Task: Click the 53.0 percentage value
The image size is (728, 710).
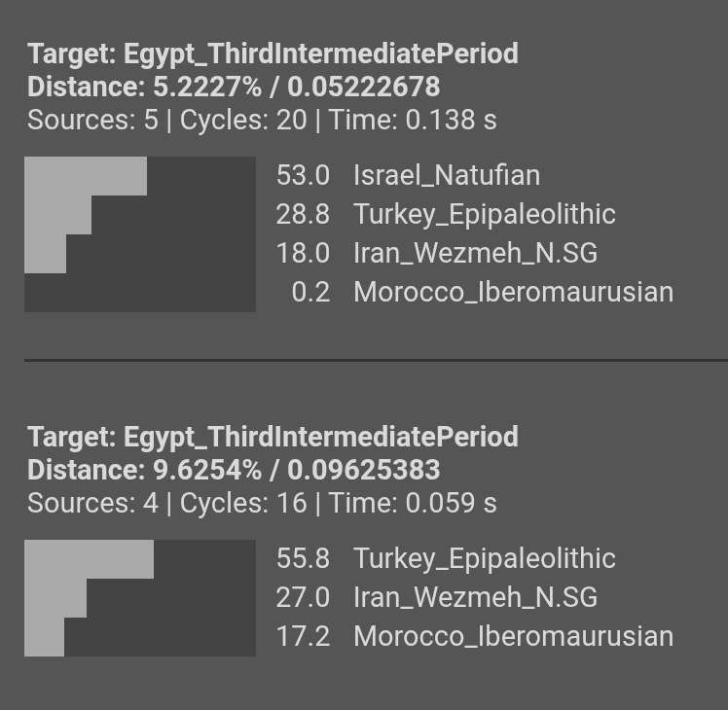Action: click(x=303, y=175)
